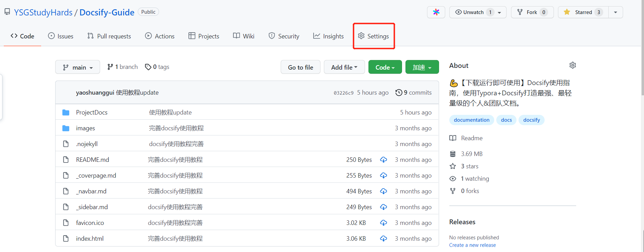
Task: Open the Insights tab
Action: tap(328, 36)
